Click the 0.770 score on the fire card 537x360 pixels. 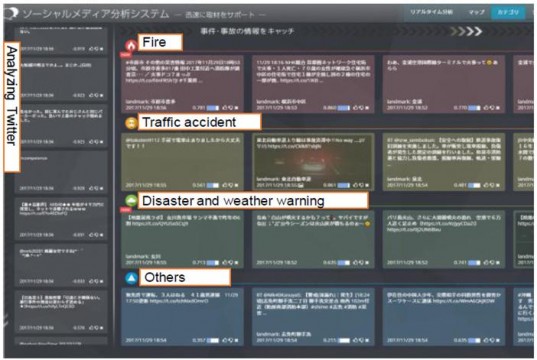point(460,108)
